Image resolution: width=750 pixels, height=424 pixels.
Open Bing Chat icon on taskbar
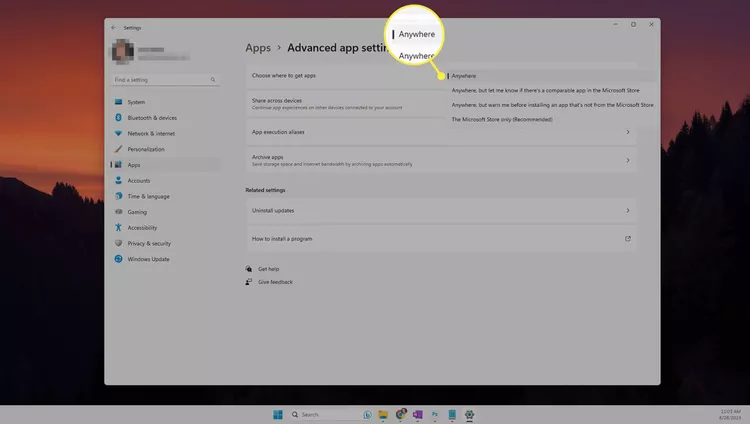367,414
